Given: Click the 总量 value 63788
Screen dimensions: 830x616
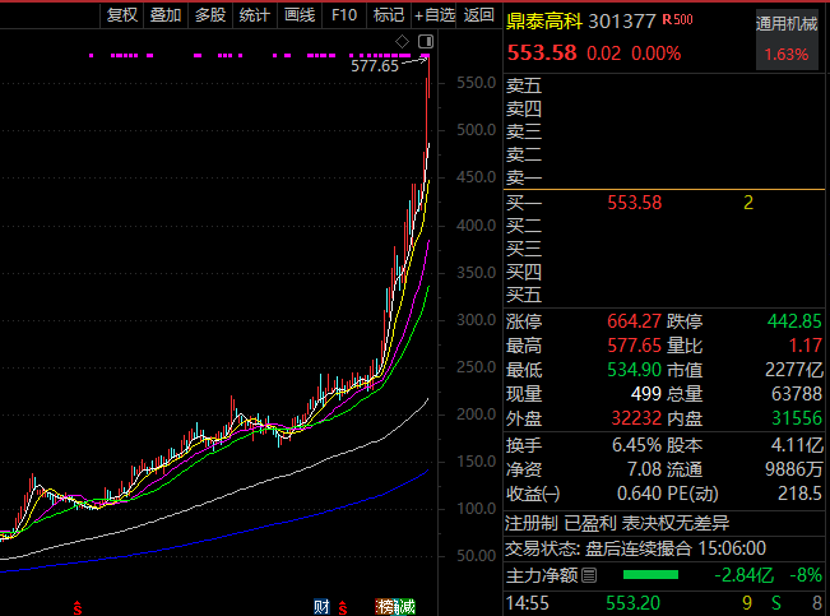Looking at the screenshot, I should pos(797,394).
